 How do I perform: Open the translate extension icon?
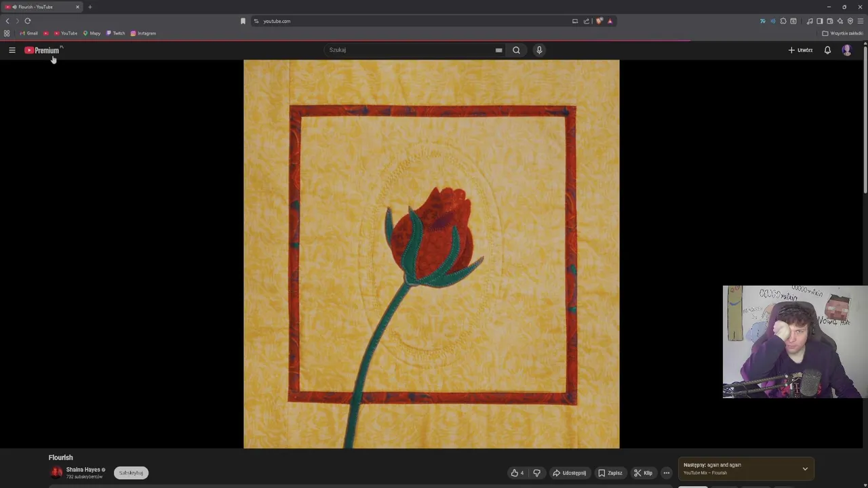pyautogui.click(x=763, y=21)
